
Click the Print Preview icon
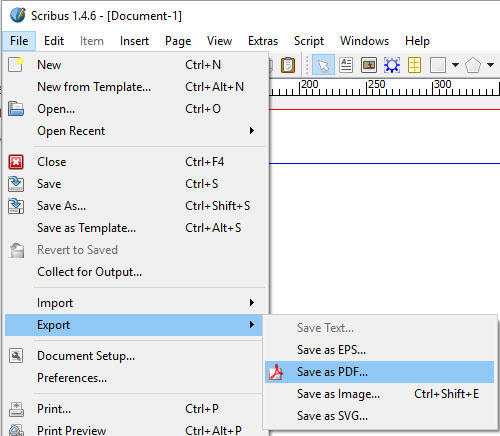pos(16,430)
